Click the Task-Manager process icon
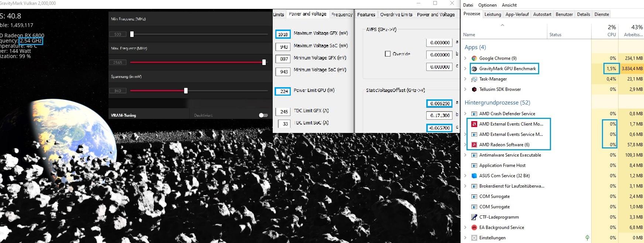 (474, 79)
